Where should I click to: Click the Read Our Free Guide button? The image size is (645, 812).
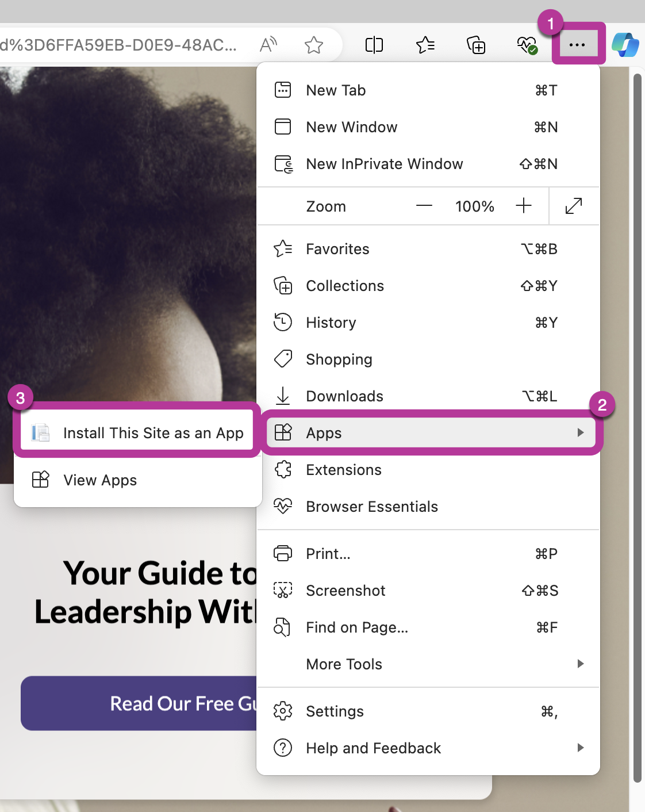(139, 703)
